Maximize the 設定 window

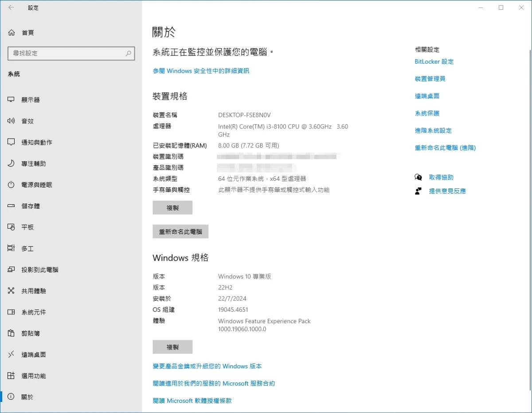click(501, 8)
